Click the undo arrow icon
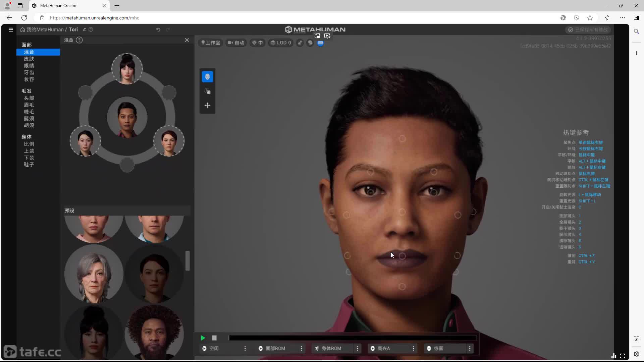Image resolution: width=644 pixels, height=362 pixels. coord(158,29)
